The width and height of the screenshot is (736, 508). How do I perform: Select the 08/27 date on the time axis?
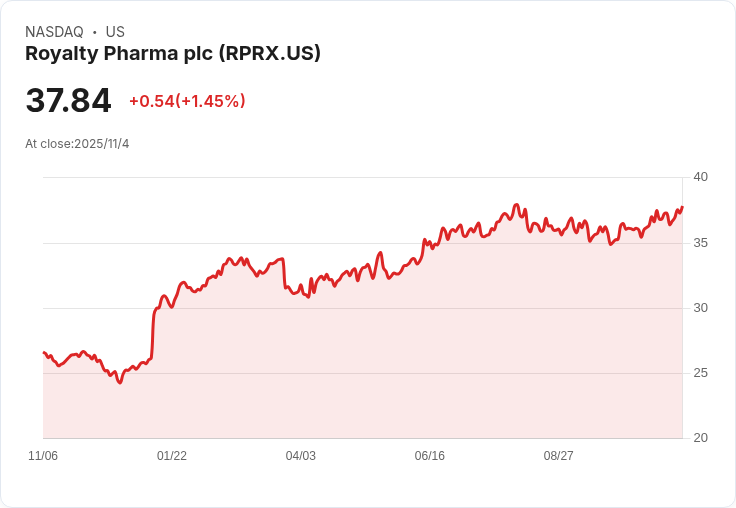tap(558, 456)
